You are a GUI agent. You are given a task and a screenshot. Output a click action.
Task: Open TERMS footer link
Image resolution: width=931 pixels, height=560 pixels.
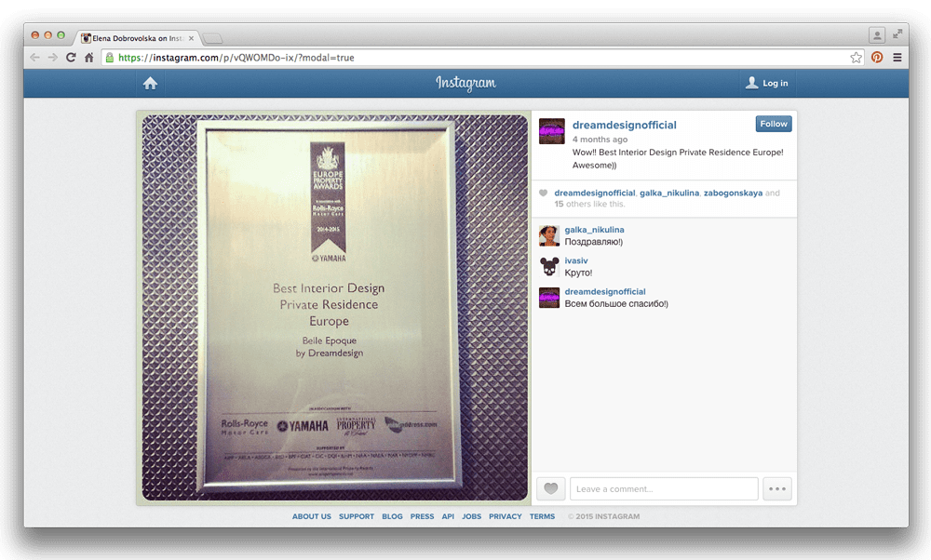pos(542,516)
